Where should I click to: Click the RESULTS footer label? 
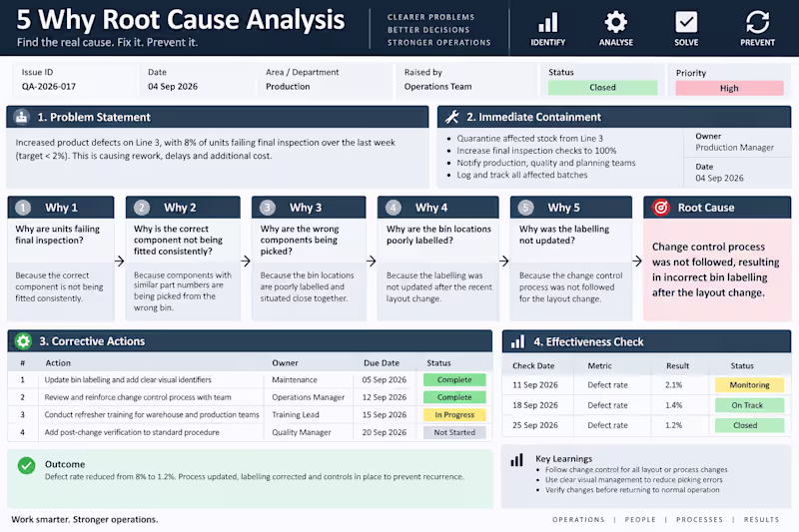[761, 520]
